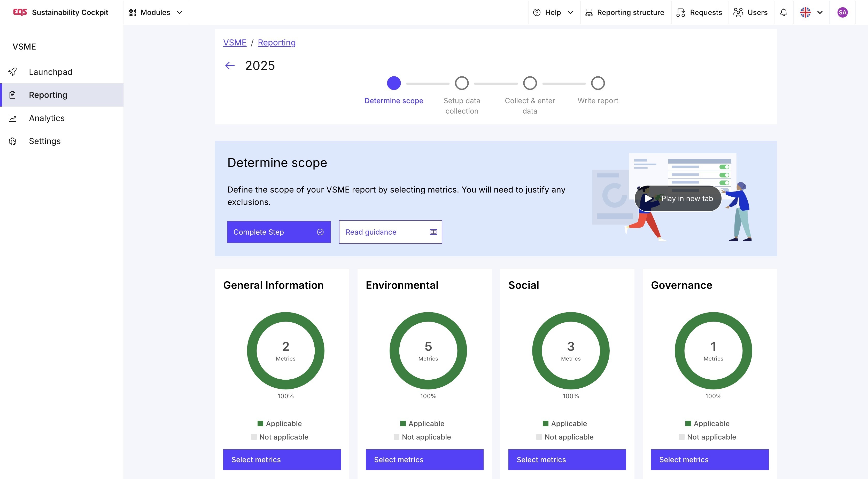Click the Analytics chart icon
The height and width of the screenshot is (479, 868).
[x=12, y=118]
